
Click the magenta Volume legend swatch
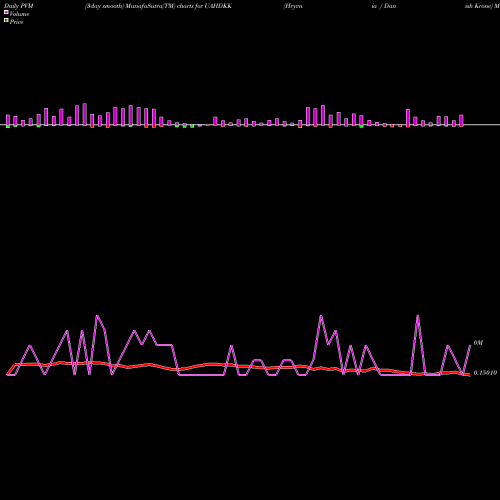click(6, 12)
